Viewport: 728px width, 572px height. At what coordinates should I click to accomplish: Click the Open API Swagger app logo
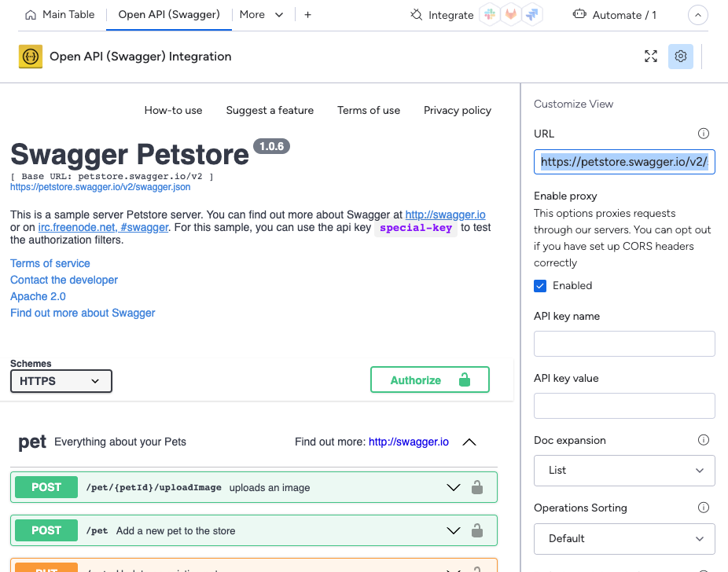[x=31, y=57]
